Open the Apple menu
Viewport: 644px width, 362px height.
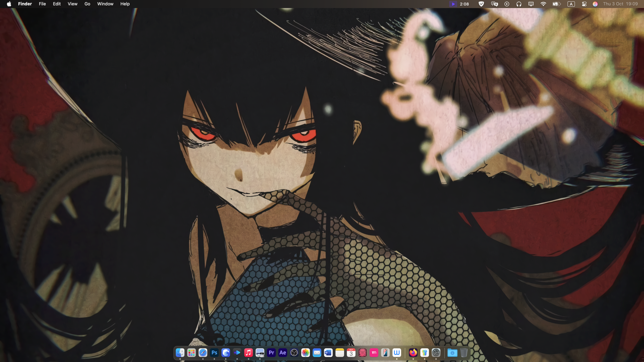tap(9, 4)
